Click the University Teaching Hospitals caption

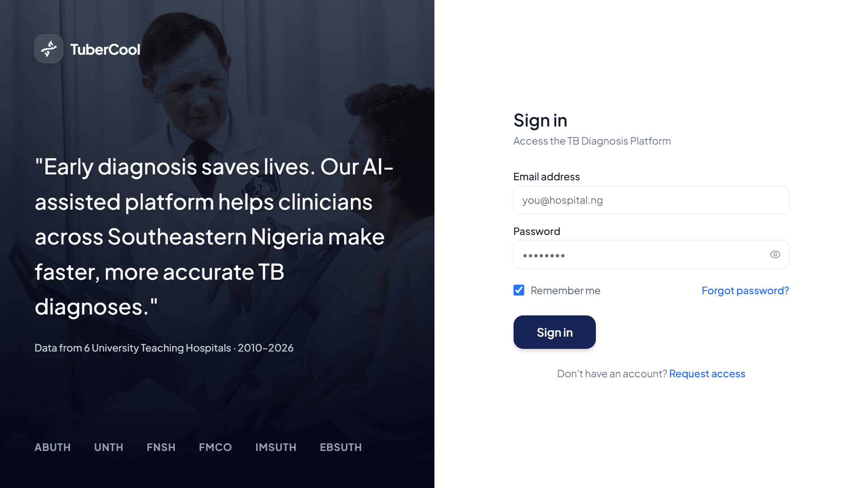click(164, 348)
